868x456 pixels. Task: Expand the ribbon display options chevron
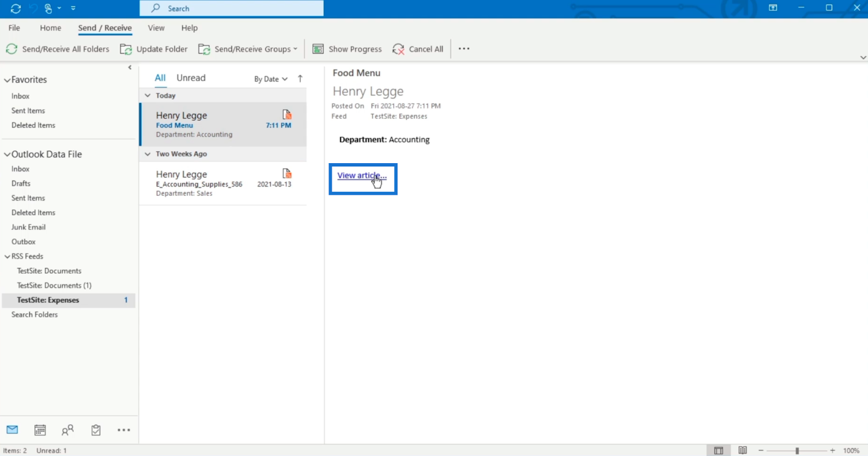click(863, 57)
